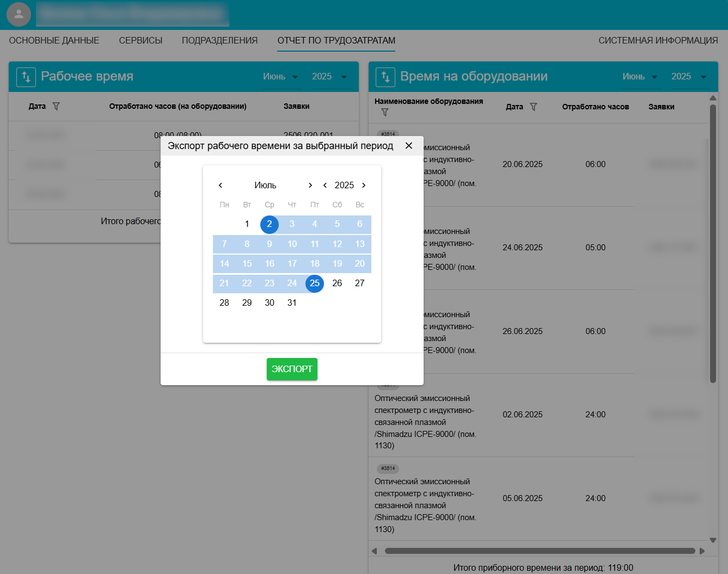The width and height of the screenshot is (728, 574).
Task: Click date cell 26.06.2025
Action: [x=523, y=331]
